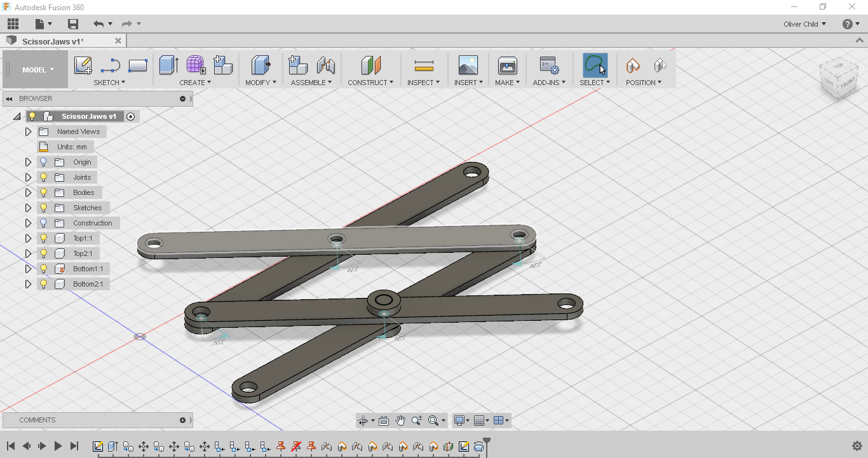
Task: Collapse the Browser panel with double arrows
Action: [8, 98]
